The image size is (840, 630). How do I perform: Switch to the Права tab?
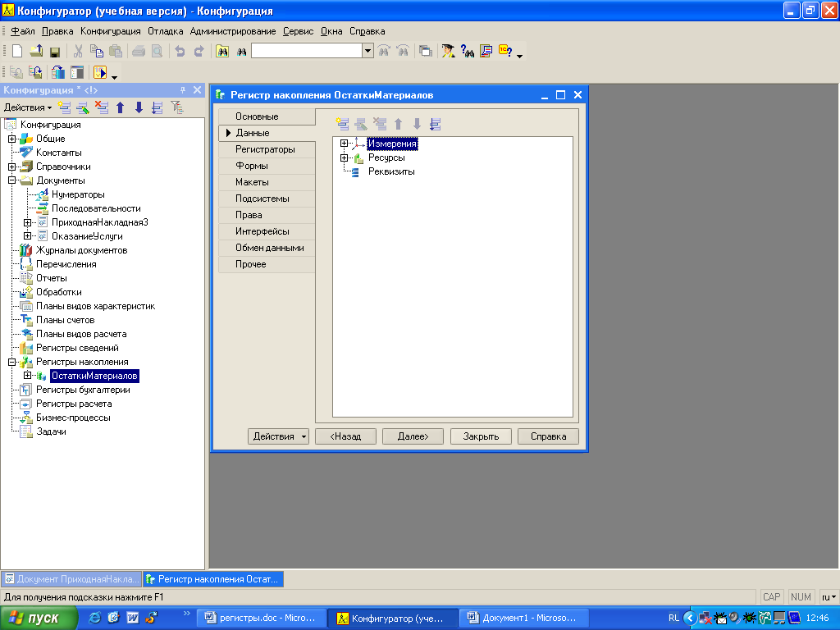point(267,215)
